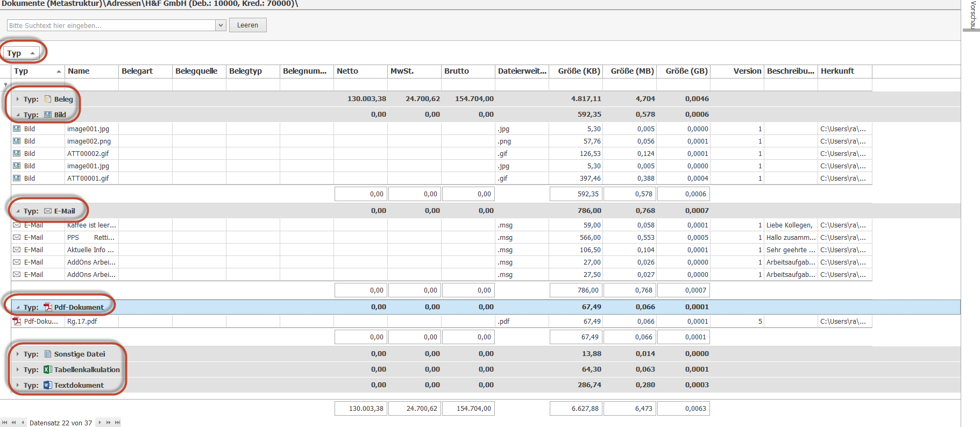Click the filter row funnel icon
Screen dimensions: 980x427
click(6, 85)
